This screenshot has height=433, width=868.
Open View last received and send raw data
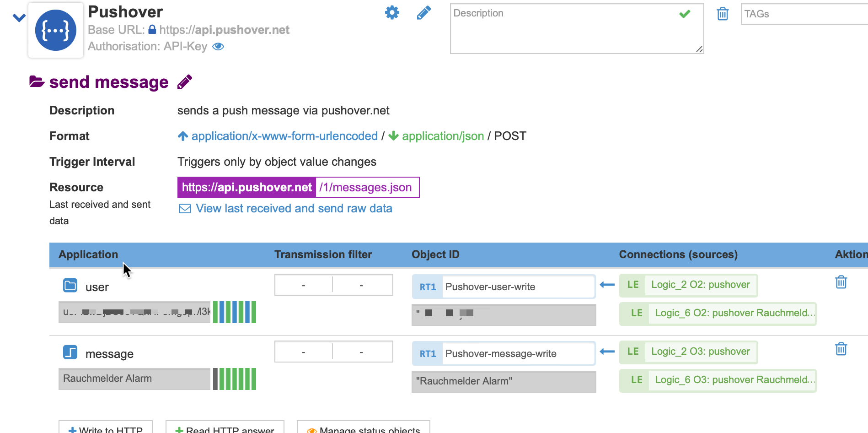[294, 208]
